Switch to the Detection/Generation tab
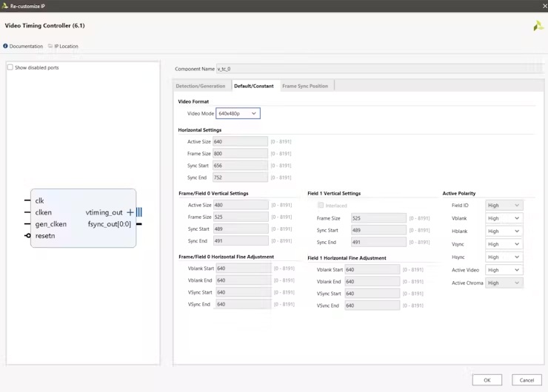Viewport: 548px width, 392px height. tap(200, 86)
